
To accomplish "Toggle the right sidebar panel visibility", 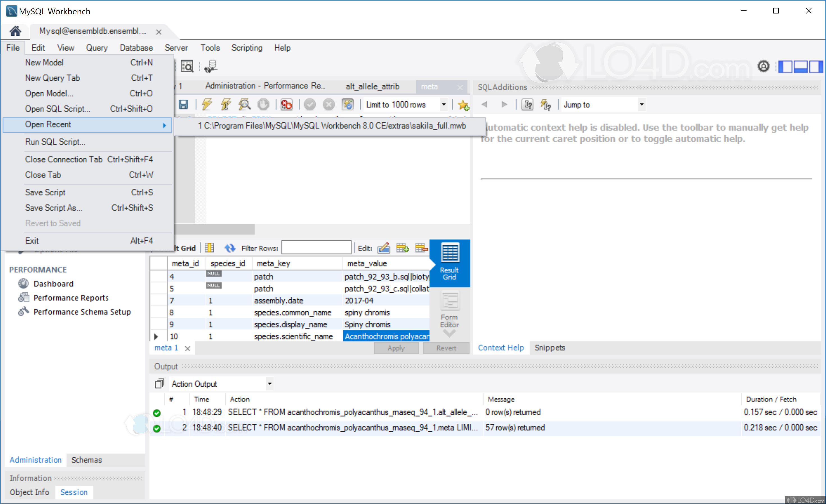I will click(816, 66).
